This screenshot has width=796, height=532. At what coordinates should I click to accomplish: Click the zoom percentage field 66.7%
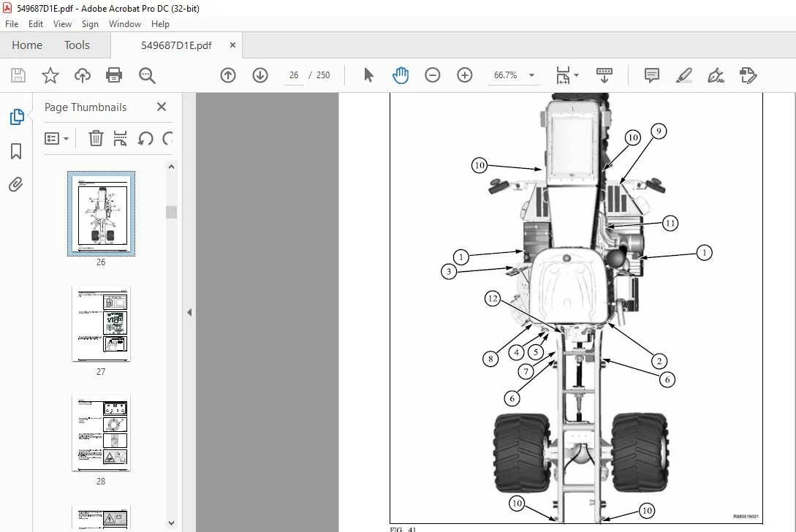[506, 75]
